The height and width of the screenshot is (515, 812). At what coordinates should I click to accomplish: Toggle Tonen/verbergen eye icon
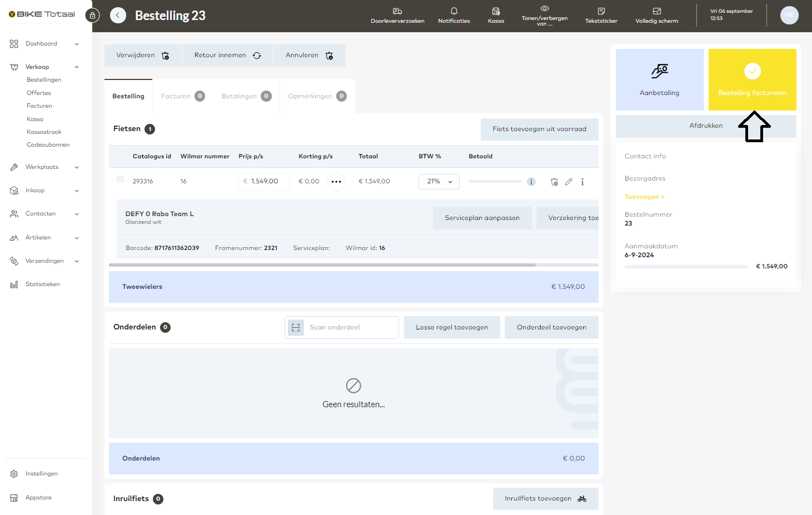point(545,8)
